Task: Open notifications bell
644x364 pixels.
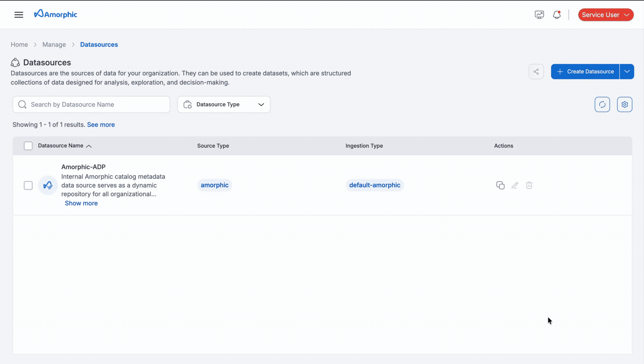Action: (556, 15)
